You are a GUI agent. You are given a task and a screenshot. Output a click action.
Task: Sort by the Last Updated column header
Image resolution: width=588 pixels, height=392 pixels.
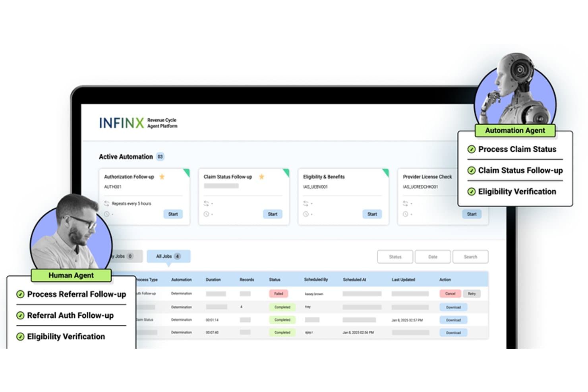point(403,280)
